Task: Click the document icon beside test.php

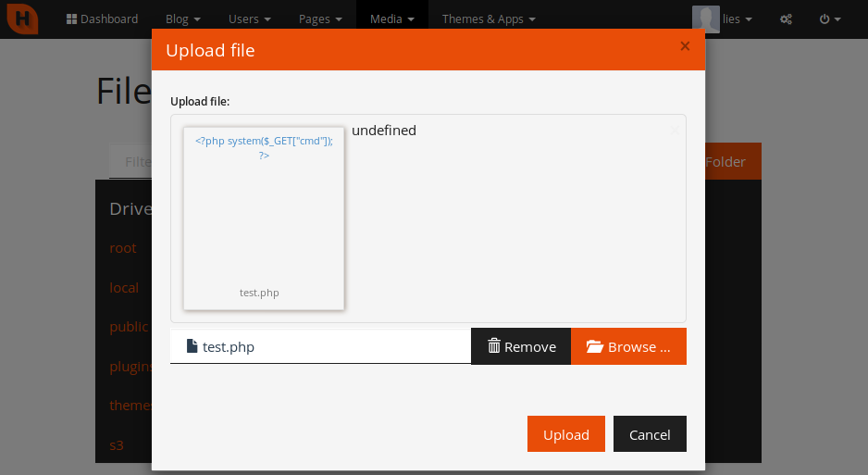Action: (192, 346)
